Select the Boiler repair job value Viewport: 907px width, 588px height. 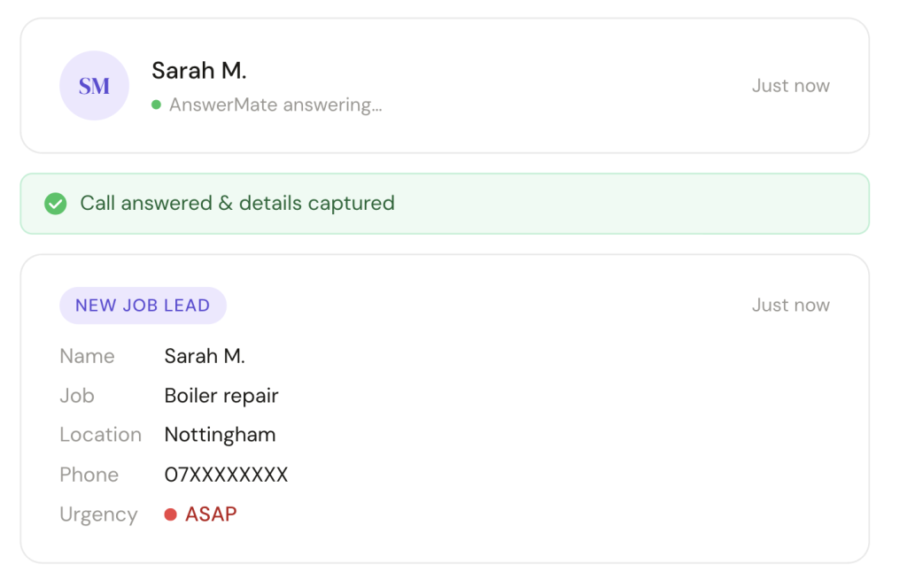click(x=221, y=396)
